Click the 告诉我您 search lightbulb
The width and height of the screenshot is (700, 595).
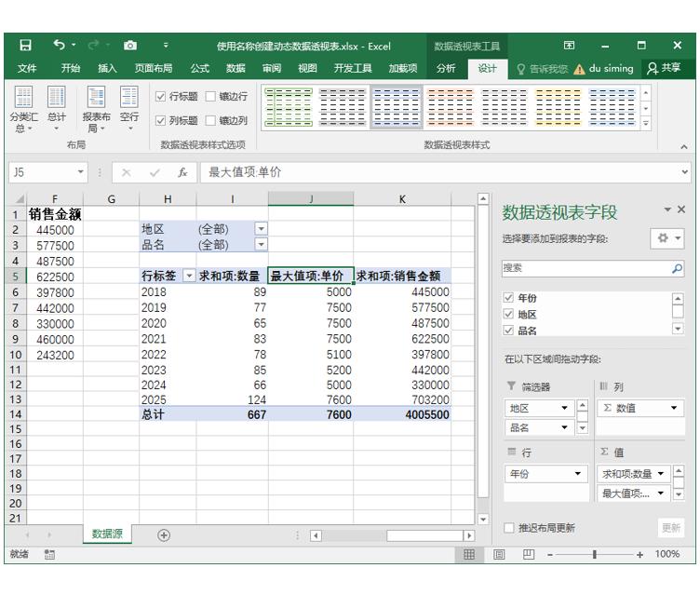[520, 69]
